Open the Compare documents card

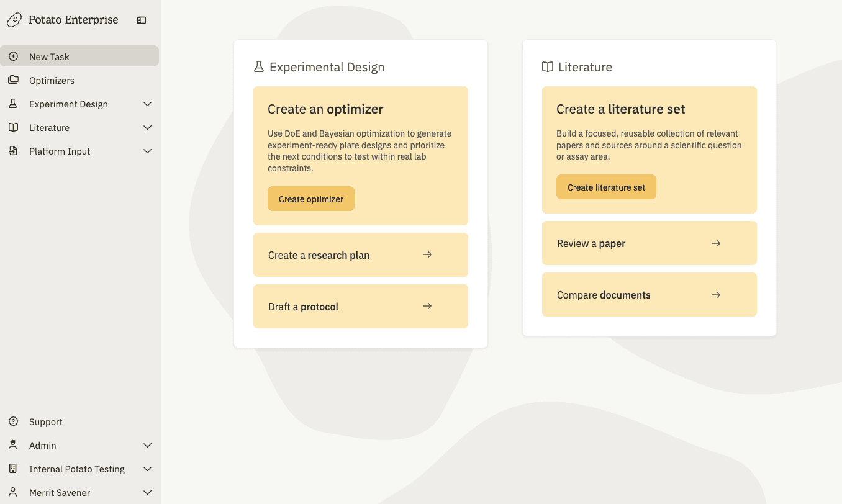coord(650,295)
